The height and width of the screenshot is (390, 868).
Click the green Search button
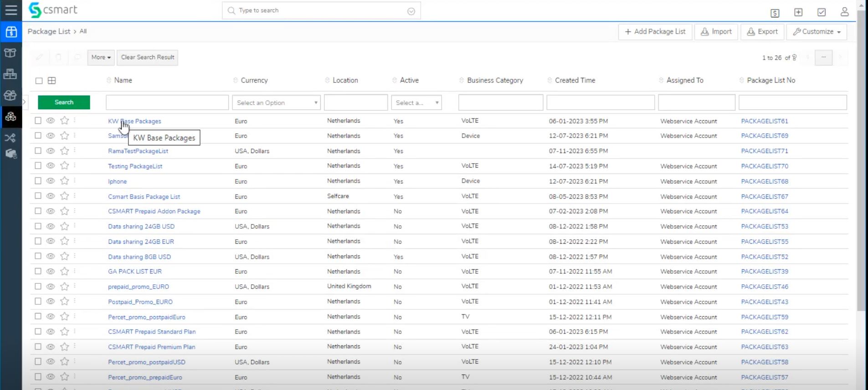coord(64,103)
